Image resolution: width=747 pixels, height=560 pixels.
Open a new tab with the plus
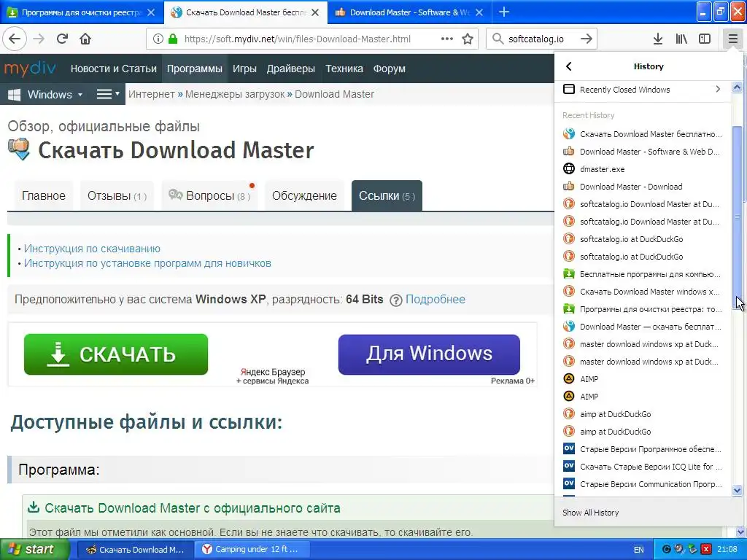point(504,12)
